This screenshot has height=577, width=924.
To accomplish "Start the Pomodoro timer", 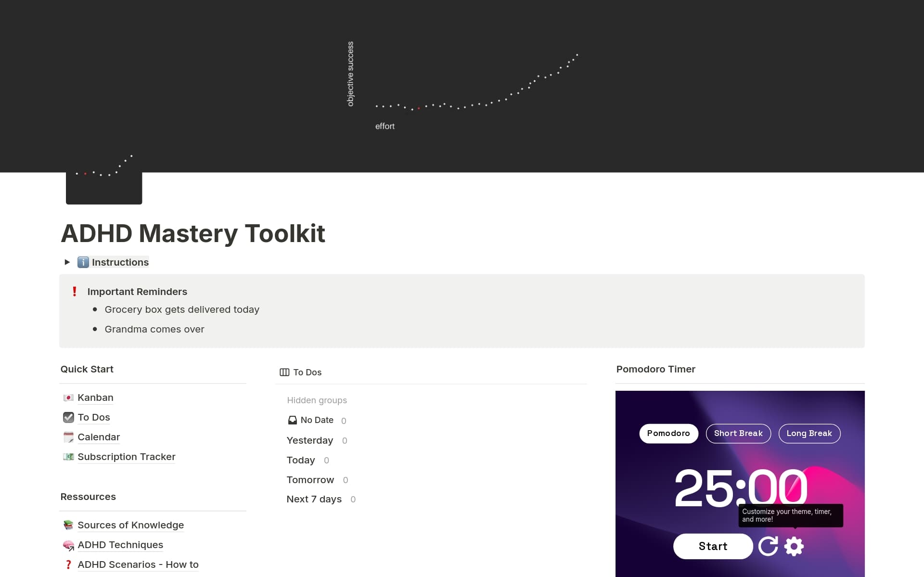I will click(713, 546).
